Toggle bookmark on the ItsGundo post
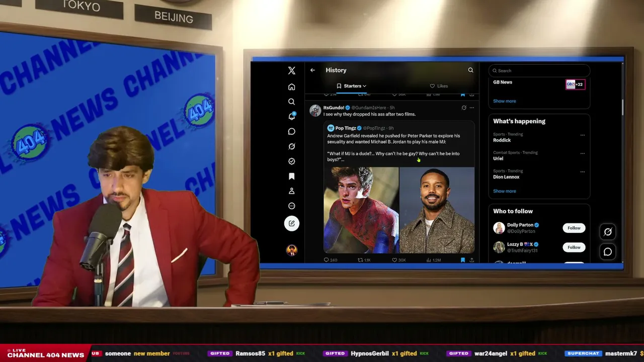Image resolution: width=644 pixels, height=362 pixels. [463, 260]
